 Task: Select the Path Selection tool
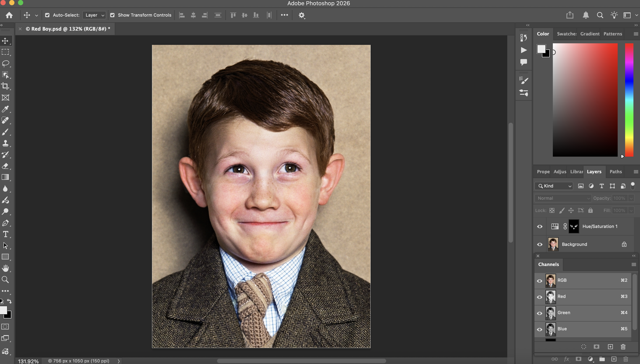pos(5,245)
